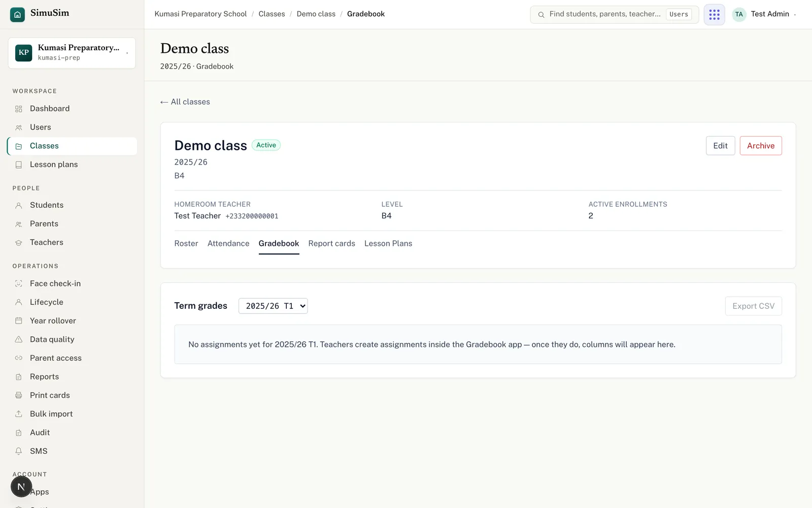Click the Test Teacher homeroom name
Screen dimensions: 812x508
click(197, 216)
